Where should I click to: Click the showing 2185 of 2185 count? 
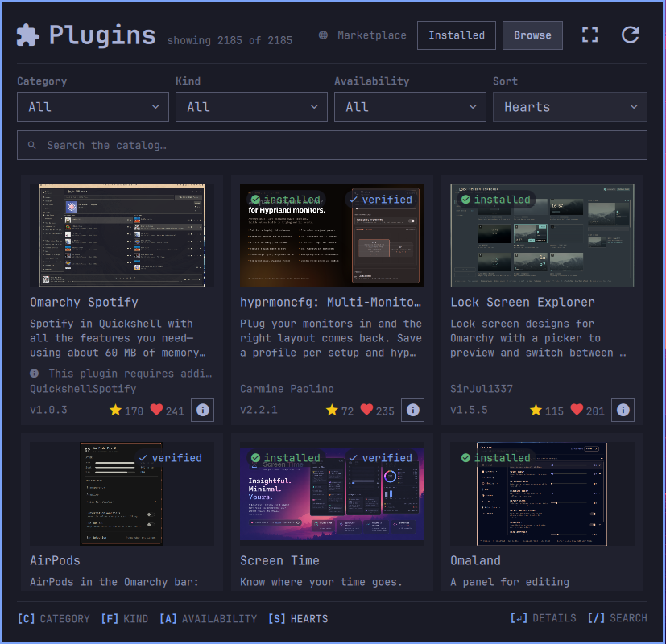coord(230,40)
